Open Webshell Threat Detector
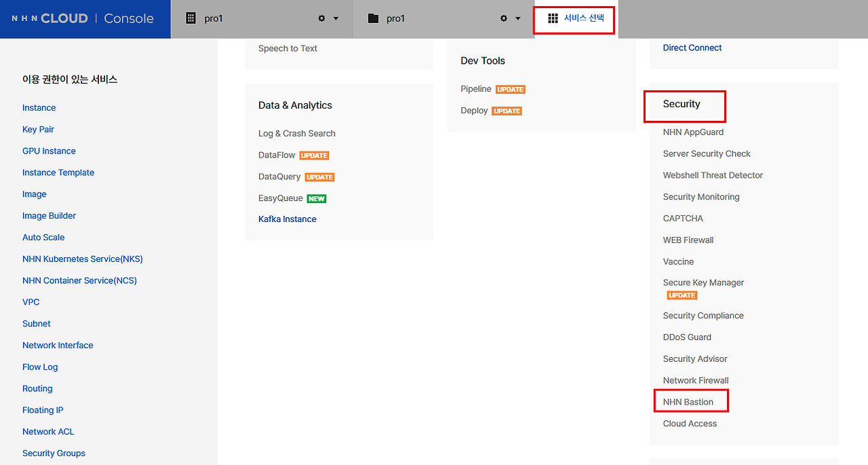Viewport: 868px width, 465px height. [x=713, y=175]
